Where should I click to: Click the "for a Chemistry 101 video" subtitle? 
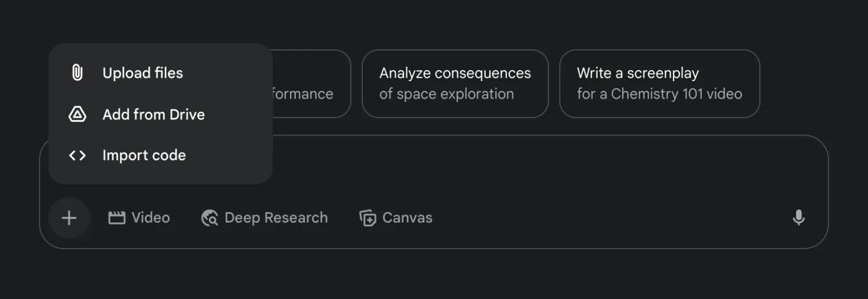659,94
